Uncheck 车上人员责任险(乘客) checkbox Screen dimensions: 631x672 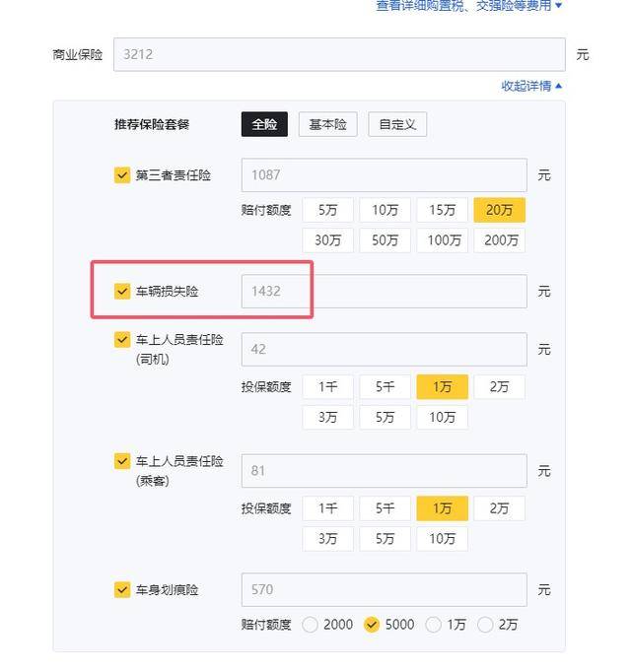coord(122,461)
